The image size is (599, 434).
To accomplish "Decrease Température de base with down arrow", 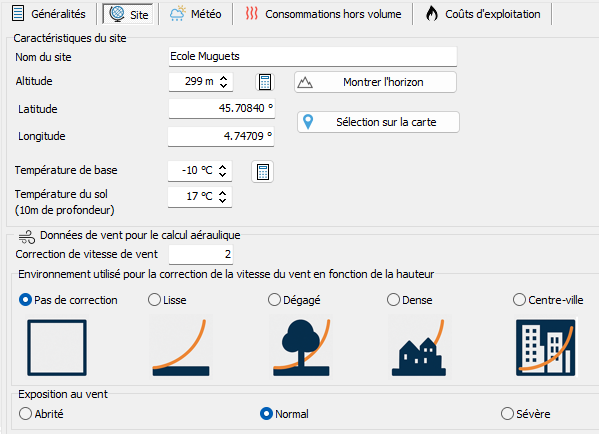I will [x=223, y=175].
